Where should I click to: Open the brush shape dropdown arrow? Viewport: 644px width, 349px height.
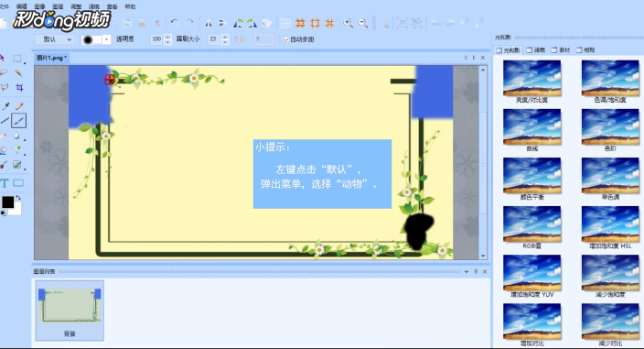106,39
